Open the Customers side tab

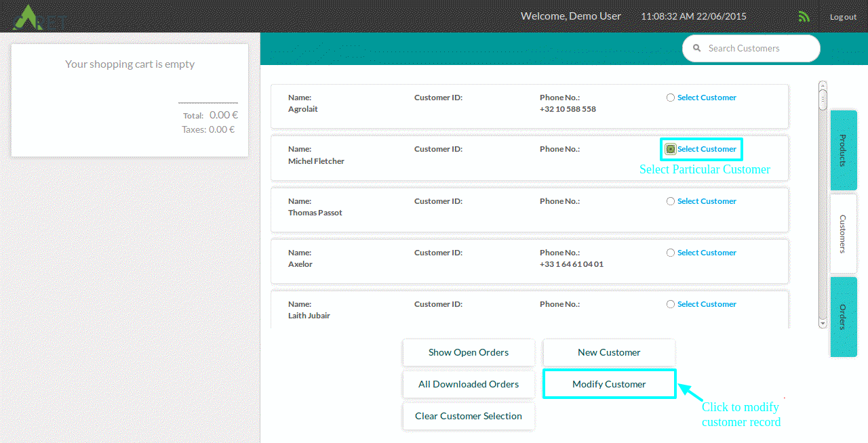point(844,234)
